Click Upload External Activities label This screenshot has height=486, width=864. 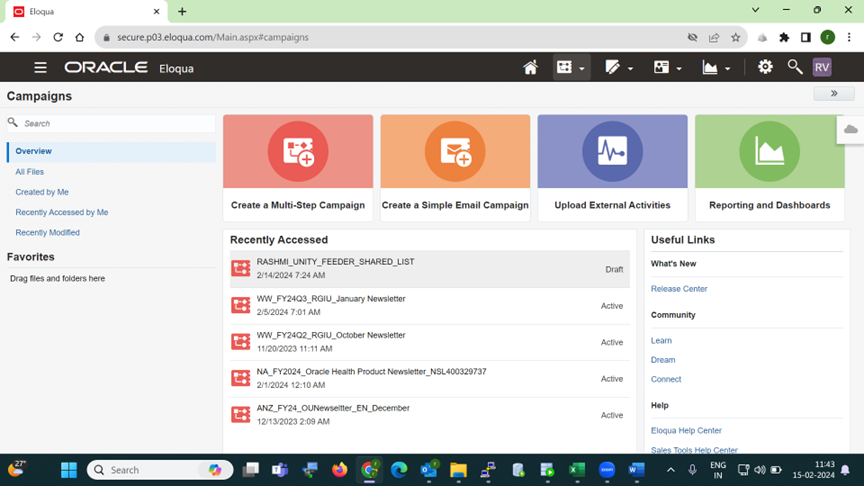(x=612, y=205)
